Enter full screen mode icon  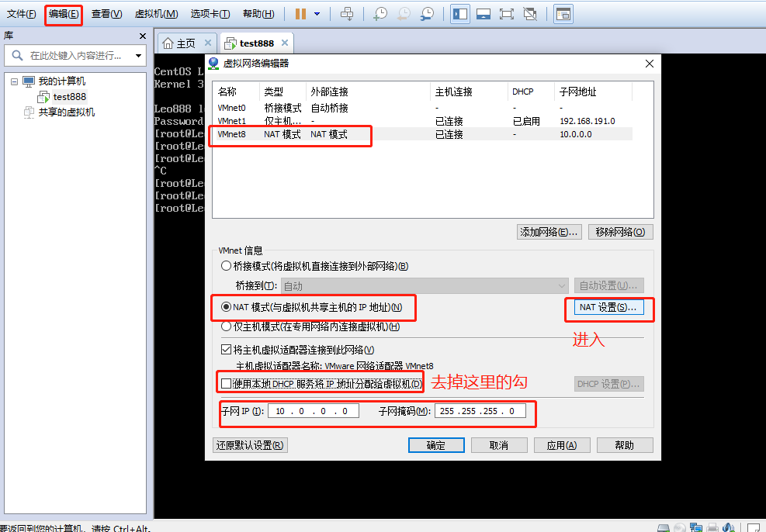pos(507,14)
